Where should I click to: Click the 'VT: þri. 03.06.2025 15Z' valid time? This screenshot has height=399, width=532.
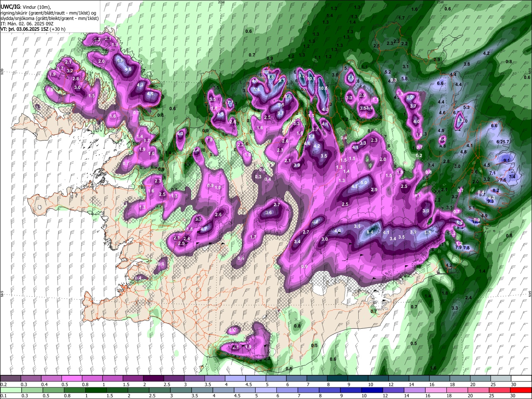click(25, 30)
